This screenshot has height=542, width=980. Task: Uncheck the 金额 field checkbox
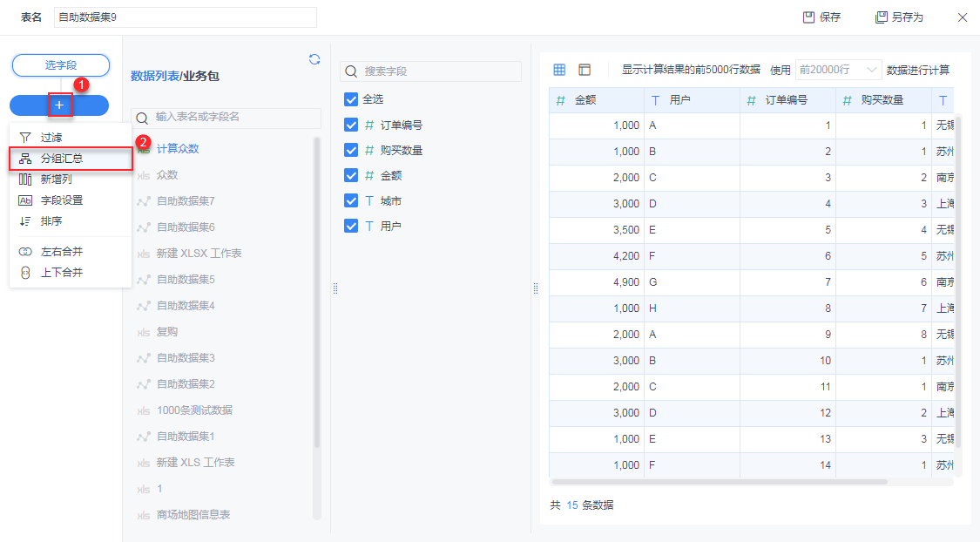[351, 176]
